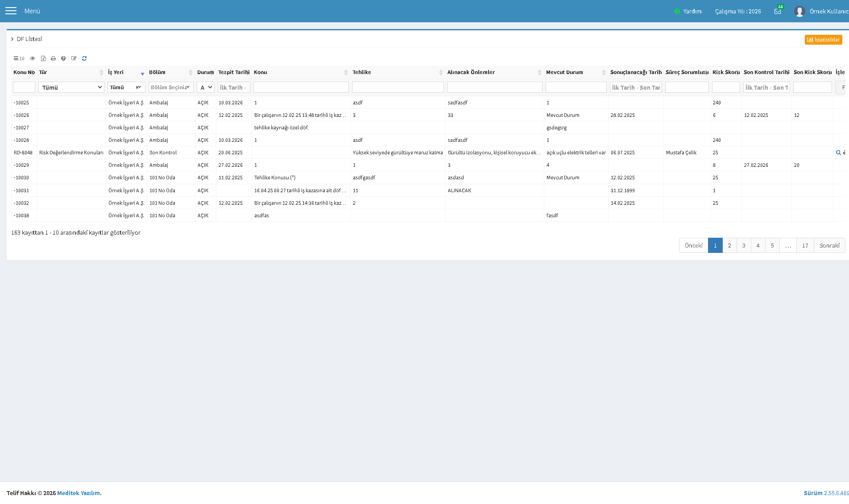Toggle column visibility with eye icon

[33, 58]
